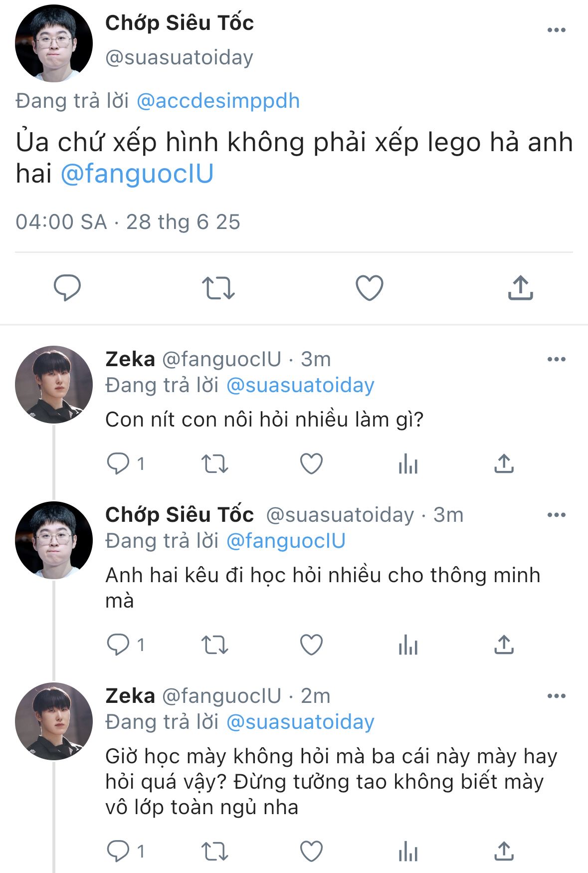
Task: Like Zeka's "Con nít con nôi" reply
Action: pos(311,464)
